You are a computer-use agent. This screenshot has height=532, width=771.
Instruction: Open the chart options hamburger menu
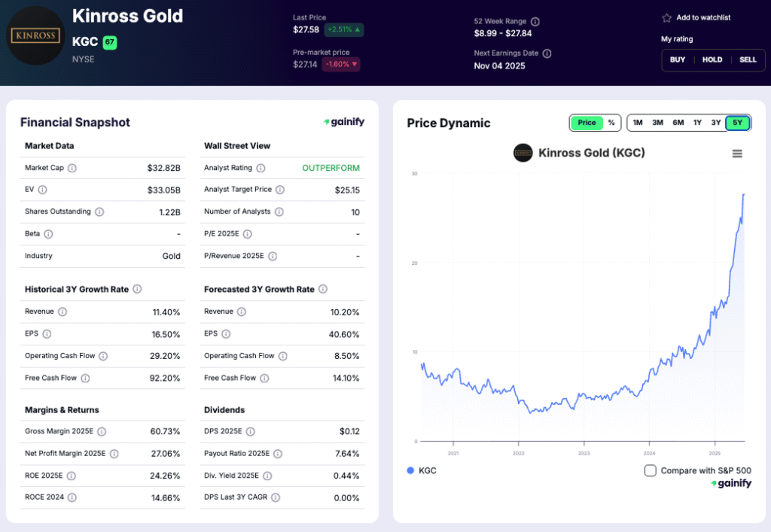pos(736,153)
